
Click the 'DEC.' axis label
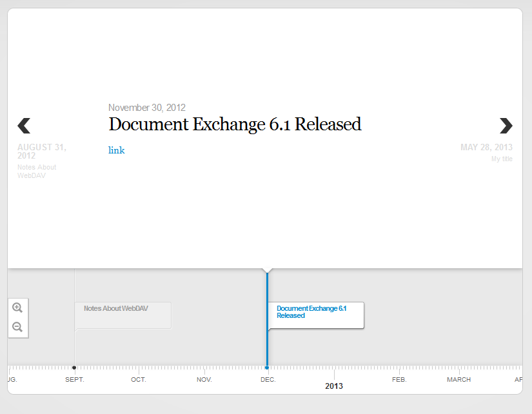268,380
